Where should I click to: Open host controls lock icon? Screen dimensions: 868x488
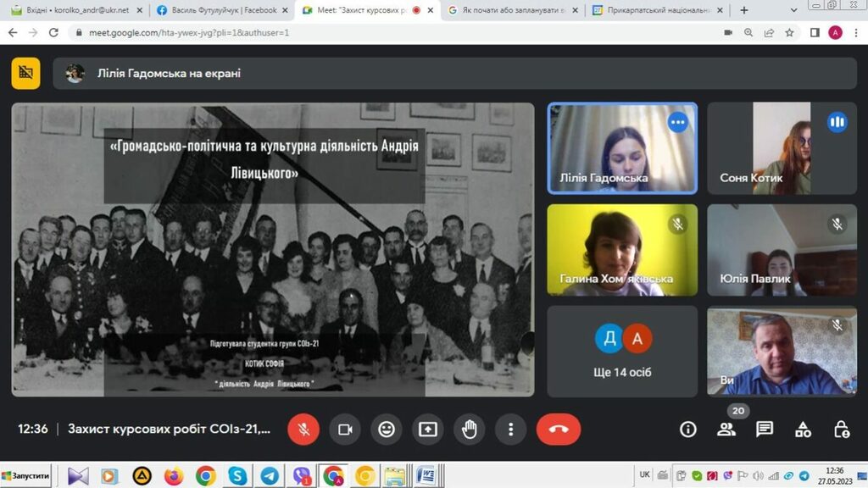coord(841,430)
